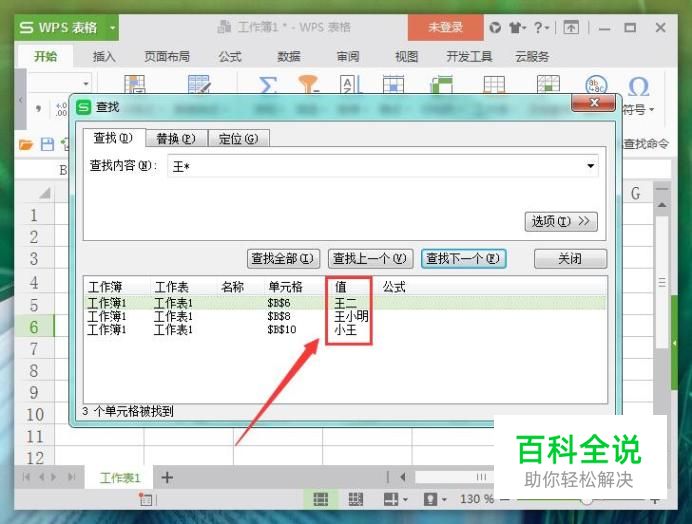
Task: Switch to the 替换 tab in dialog
Action: (x=176, y=139)
